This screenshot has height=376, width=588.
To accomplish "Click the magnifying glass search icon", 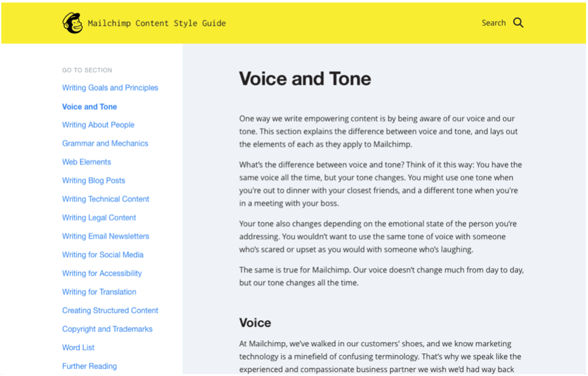I will coord(518,23).
